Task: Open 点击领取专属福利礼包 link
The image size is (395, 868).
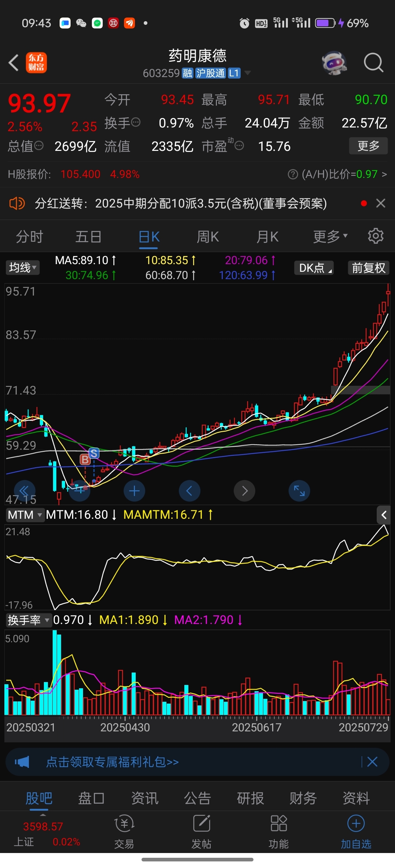Action: (x=112, y=762)
